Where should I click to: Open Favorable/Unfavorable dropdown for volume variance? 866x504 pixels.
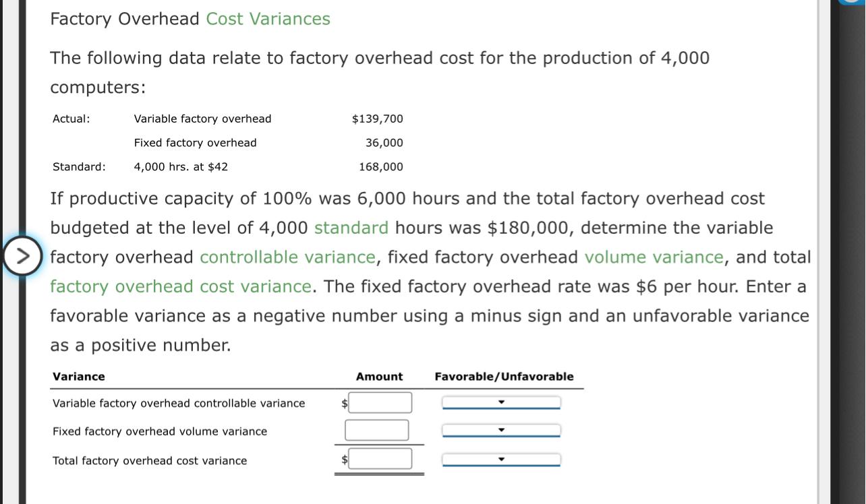click(500, 429)
